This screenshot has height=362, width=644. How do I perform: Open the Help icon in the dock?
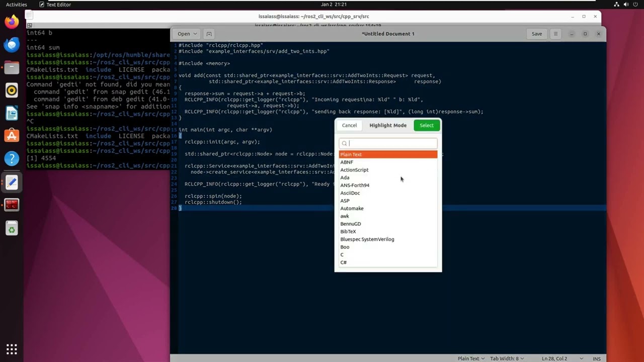(x=12, y=159)
